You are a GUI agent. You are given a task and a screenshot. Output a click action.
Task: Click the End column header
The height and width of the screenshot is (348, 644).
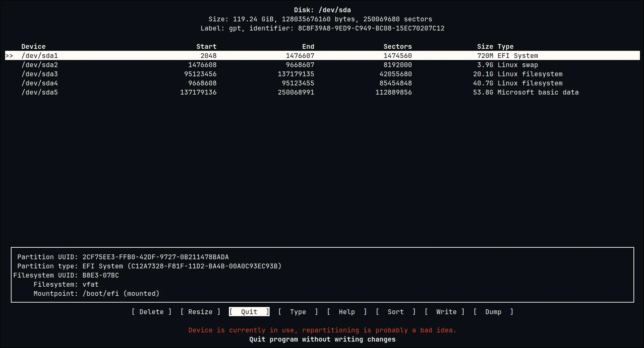point(308,46)
